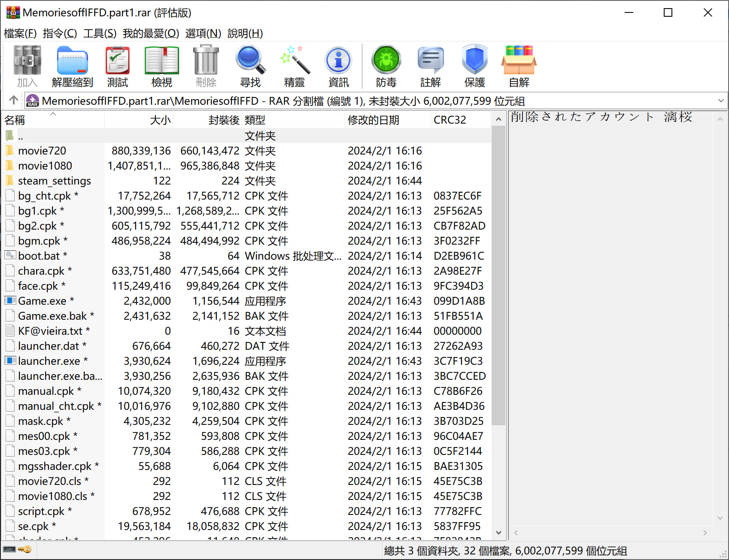This screenshot has height=560, width=729.
Task: Sort by the CRC32 column header
Action: coord(450,120)
